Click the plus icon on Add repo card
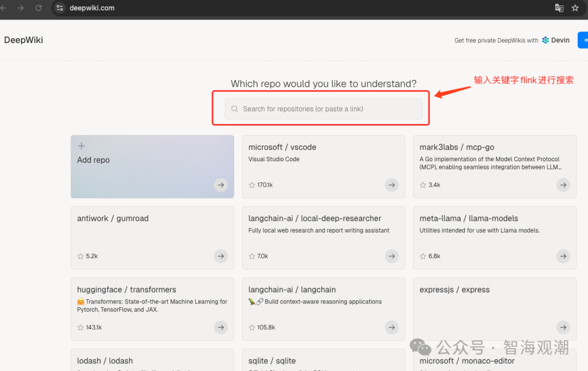Viewport: 588px width, 371px height. pyautogui.click(x=81, y=146)
